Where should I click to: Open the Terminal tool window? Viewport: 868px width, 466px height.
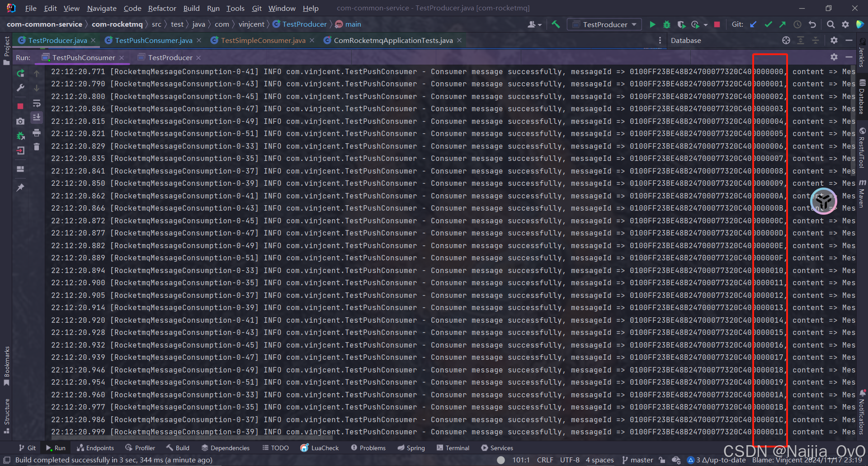tap(453, 448)
